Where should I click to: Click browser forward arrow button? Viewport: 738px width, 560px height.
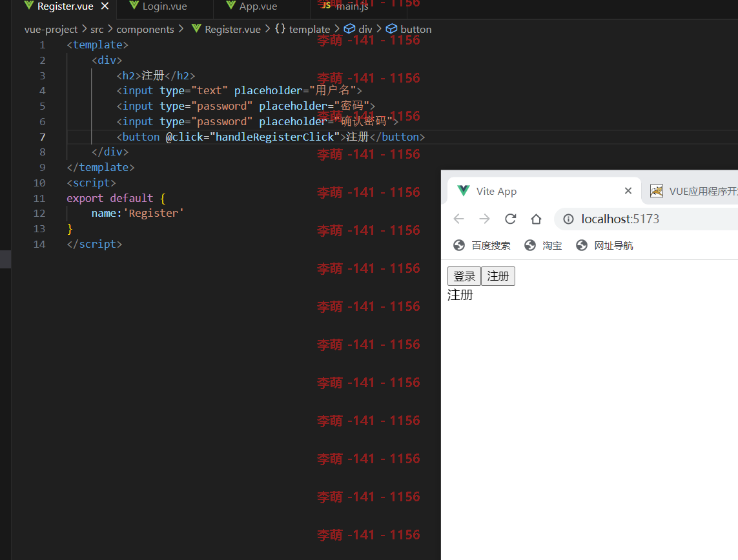pyautogui.click(x=484, y=219)
